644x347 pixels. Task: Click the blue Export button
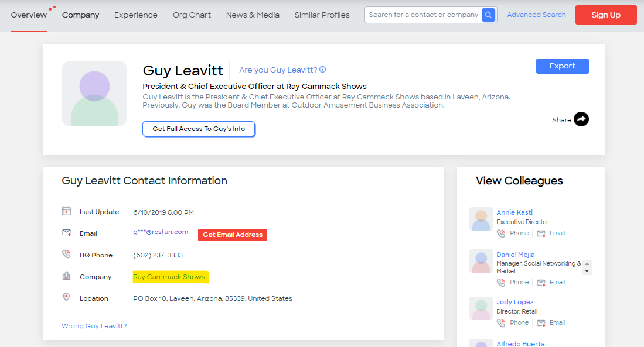tap(563, 66)
